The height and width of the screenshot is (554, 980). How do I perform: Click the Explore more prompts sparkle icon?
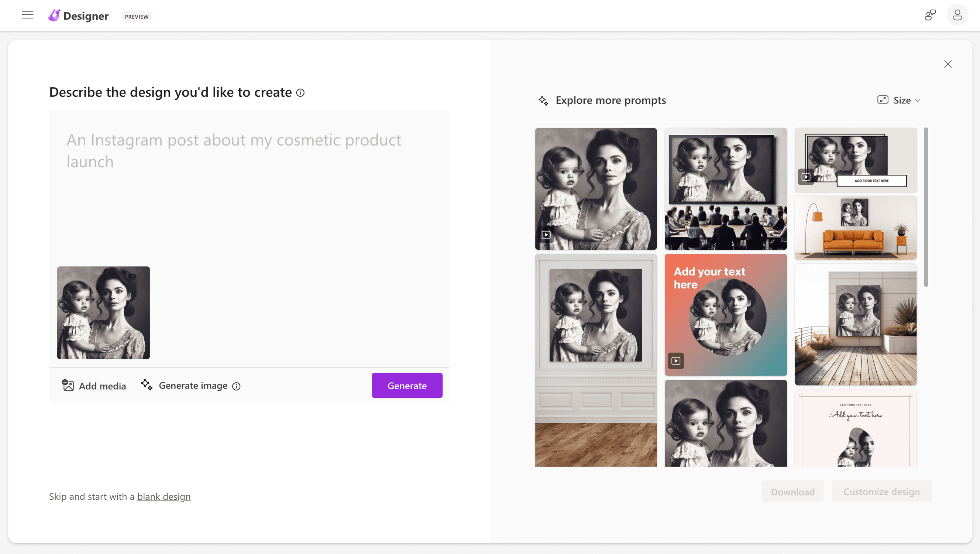(x=543, y=100)
